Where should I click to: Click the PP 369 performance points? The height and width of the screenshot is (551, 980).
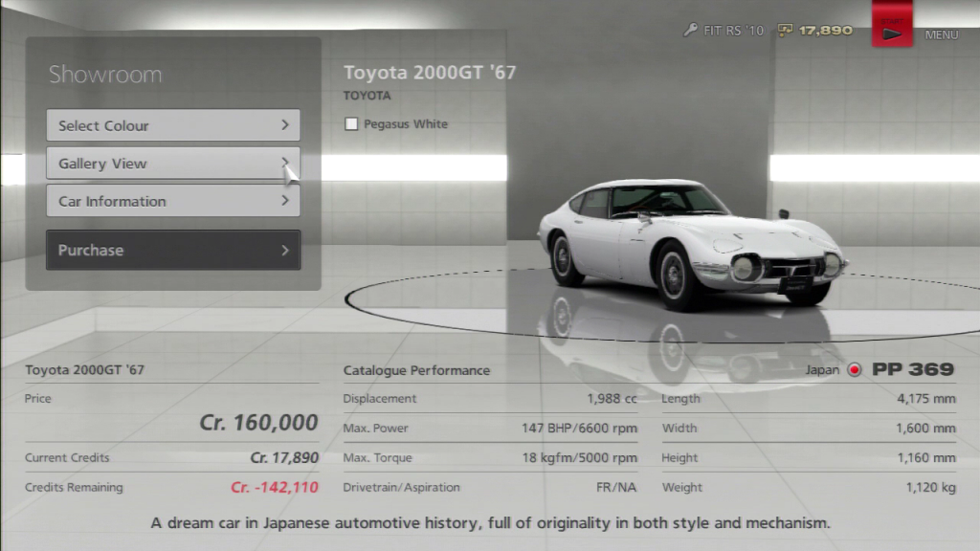coord(913,369)
